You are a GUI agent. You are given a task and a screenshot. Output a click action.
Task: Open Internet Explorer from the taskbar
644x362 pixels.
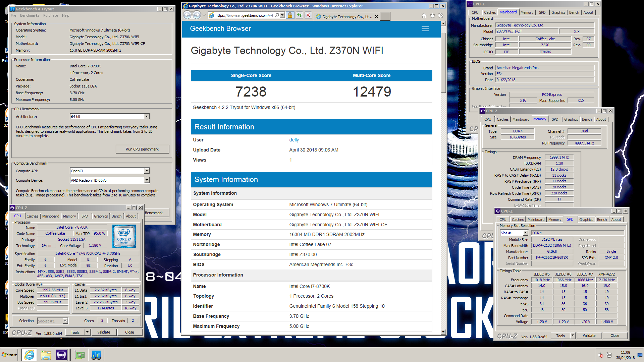[x=30, y=355]
